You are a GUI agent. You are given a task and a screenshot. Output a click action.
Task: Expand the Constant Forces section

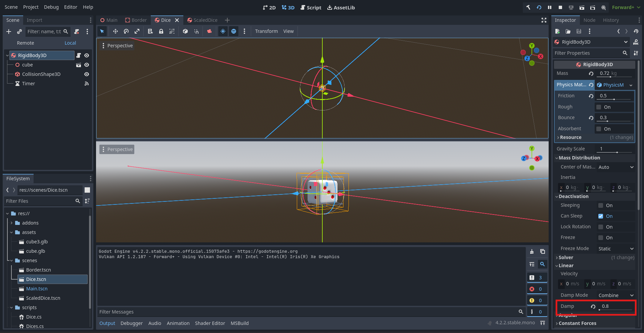coord(577,323)
